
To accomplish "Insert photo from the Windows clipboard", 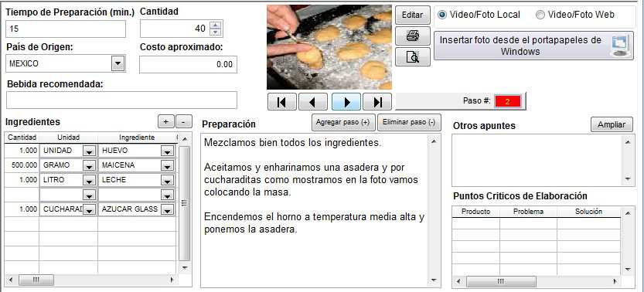I will [x=533, y=46].
